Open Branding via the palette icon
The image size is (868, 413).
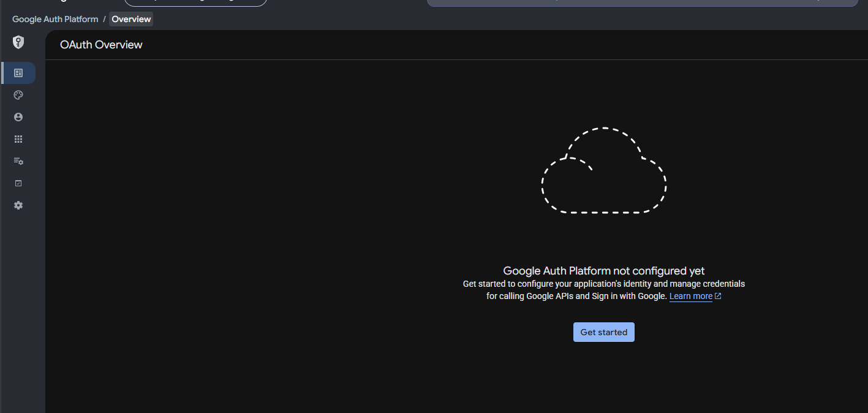coord(18,95)
